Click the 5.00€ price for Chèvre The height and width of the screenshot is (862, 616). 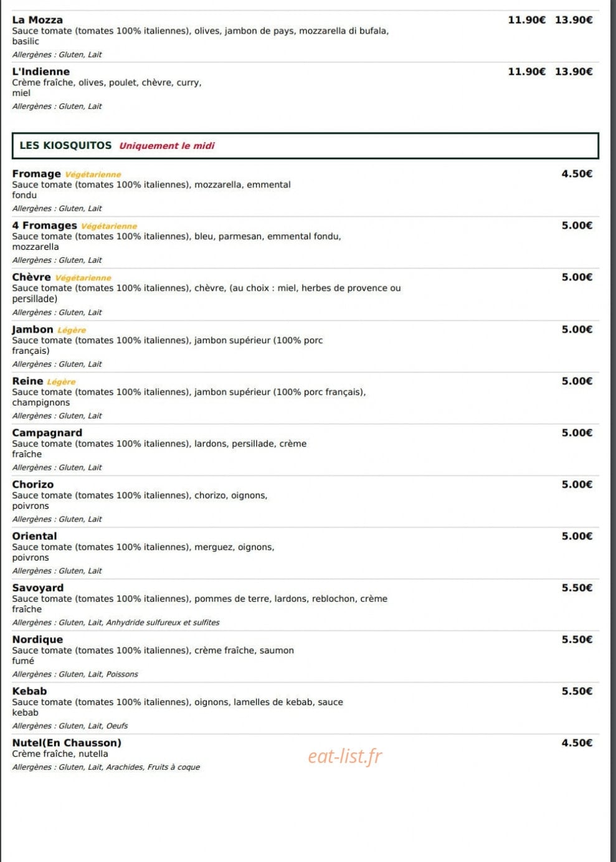577,277
